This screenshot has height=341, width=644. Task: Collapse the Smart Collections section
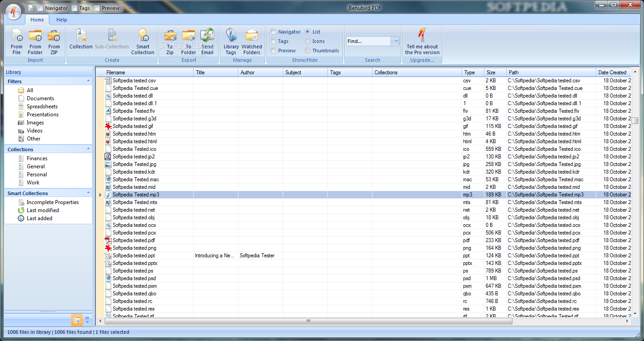(88, 193)
